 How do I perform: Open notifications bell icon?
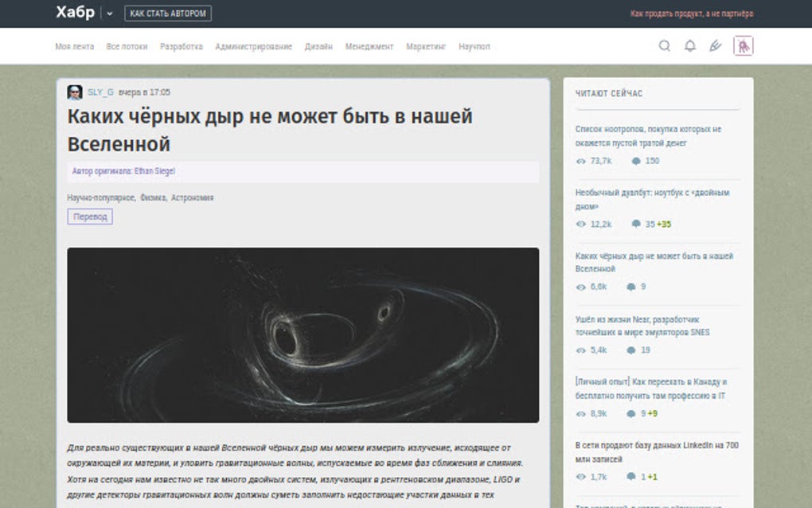coord(689,46)
